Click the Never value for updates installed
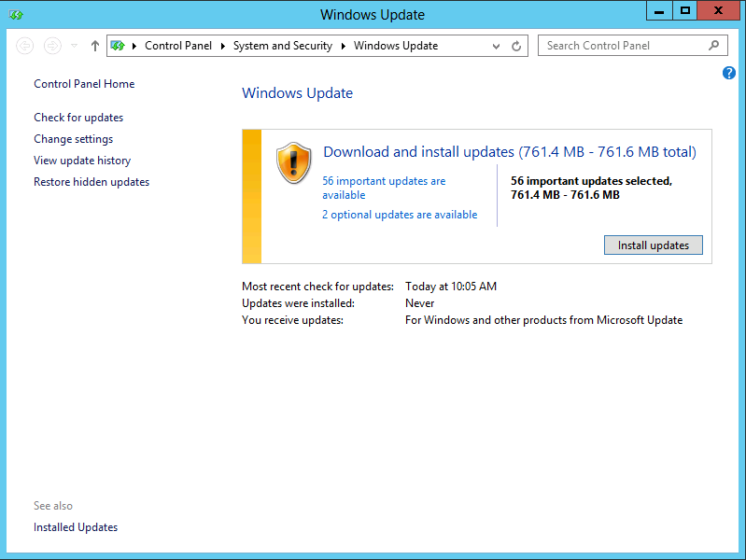This screenshot has height=560, width=746. pyautogui.click(x=419, y=303)
